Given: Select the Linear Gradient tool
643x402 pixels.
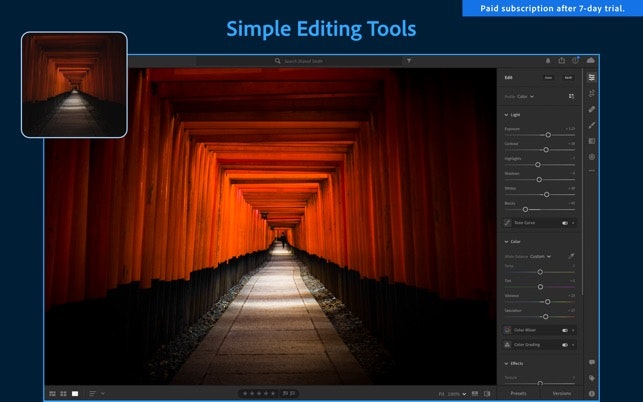Looking at the screenshot, I should 591,141.
